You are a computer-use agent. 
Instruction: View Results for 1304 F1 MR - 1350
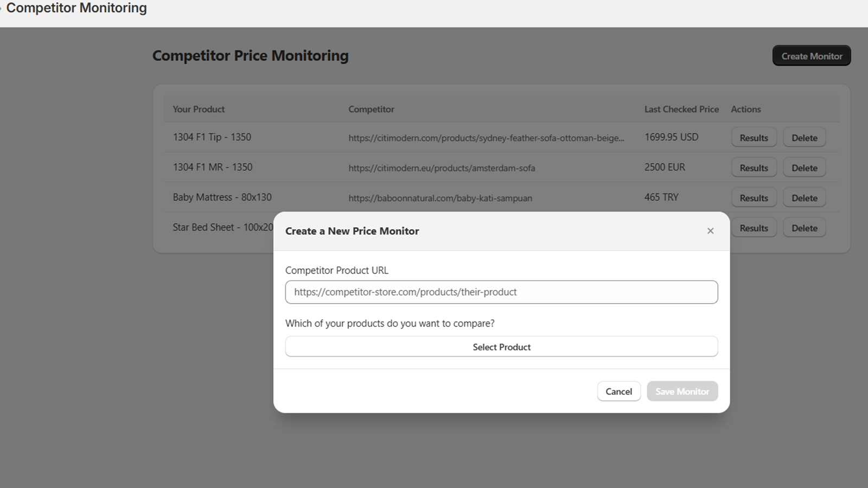754,167
